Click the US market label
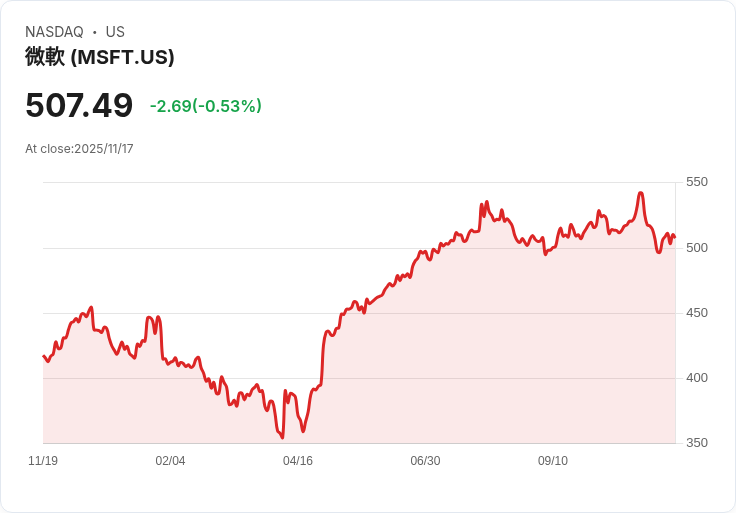This screenshot has width=736, height=513. coord(115,32)
